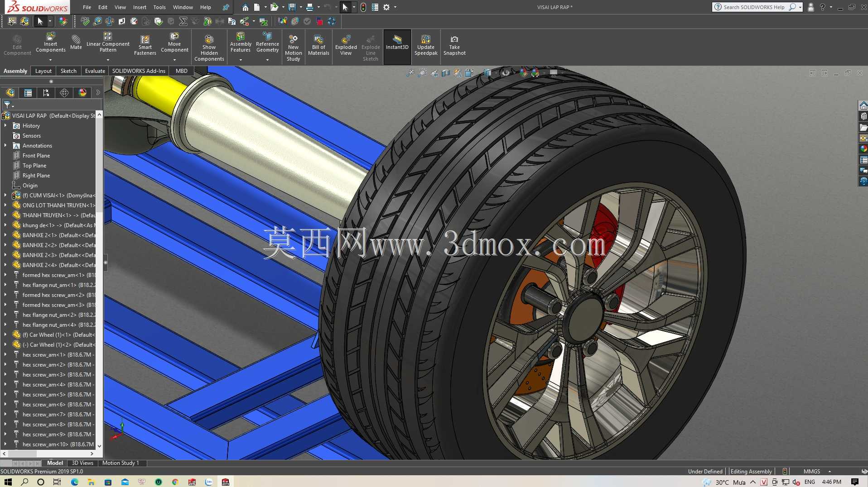Open the Move Component dropdown arrow
The image size is (868, 487).
point(174,60)
